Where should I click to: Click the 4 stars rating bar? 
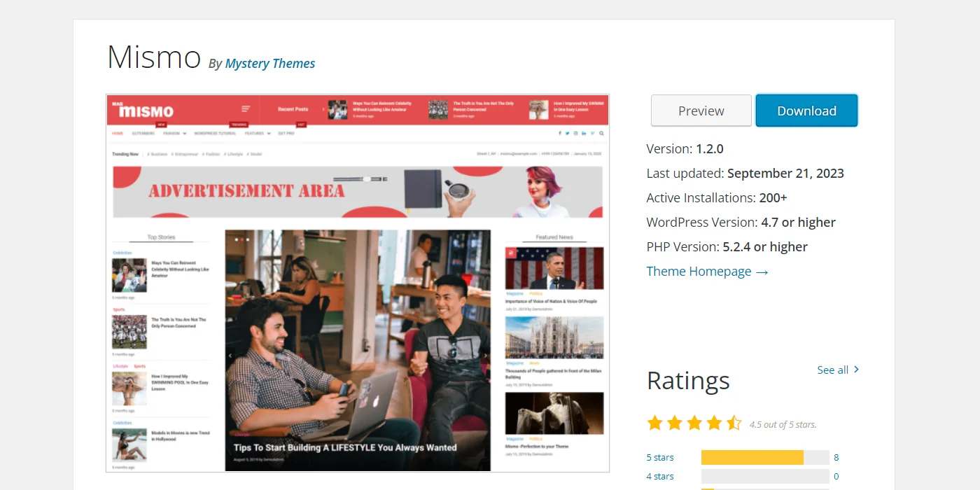point(765,477)
